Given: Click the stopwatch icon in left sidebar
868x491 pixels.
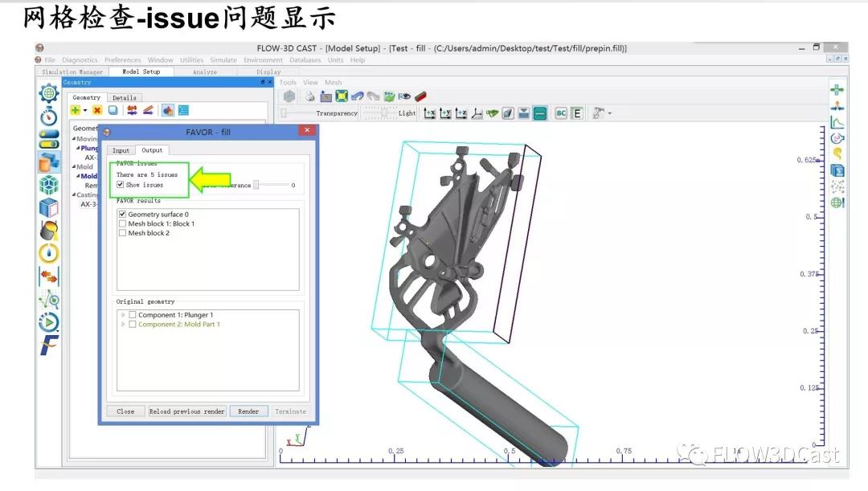Looking at the screenshot, I should point(48,116).
